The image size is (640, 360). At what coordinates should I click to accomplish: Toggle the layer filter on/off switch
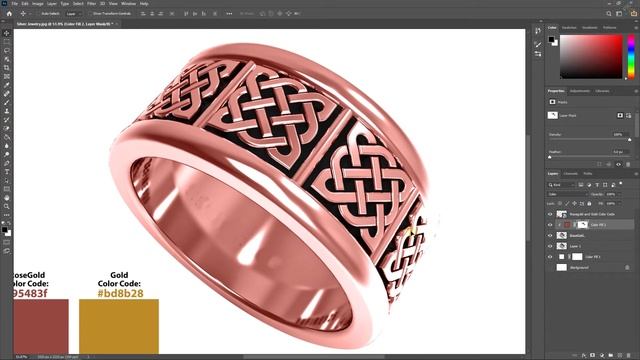pos(621,184)
